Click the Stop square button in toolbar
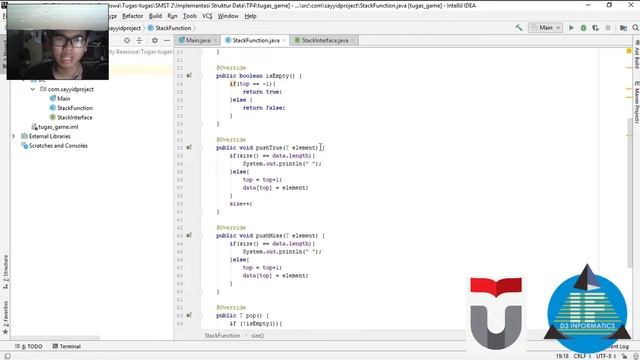 tap(608, 28)
